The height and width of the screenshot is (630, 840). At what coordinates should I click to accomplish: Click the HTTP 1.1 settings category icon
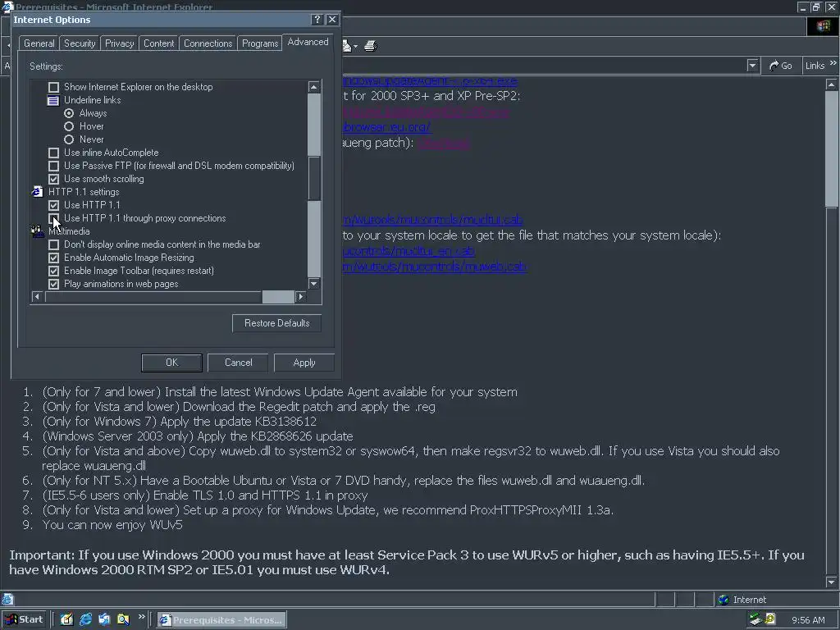(x=37, y=192)
